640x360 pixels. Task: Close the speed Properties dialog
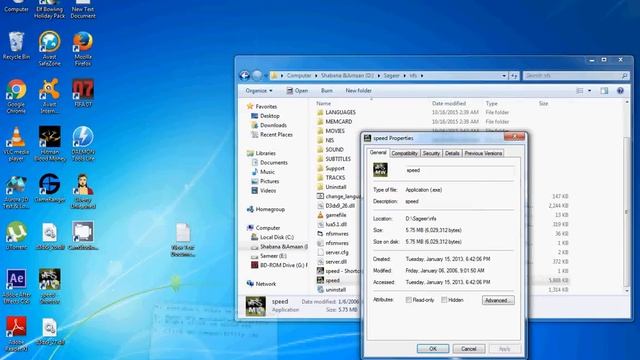(514, 137)
